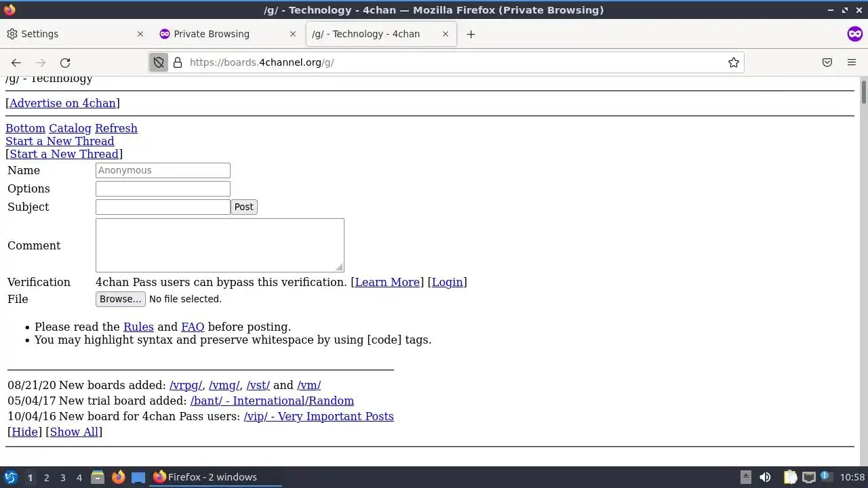Screen dimensions: 868x488
Task: Open Firefox - 2 windows taskbar entry
Action: click(216, 477)
